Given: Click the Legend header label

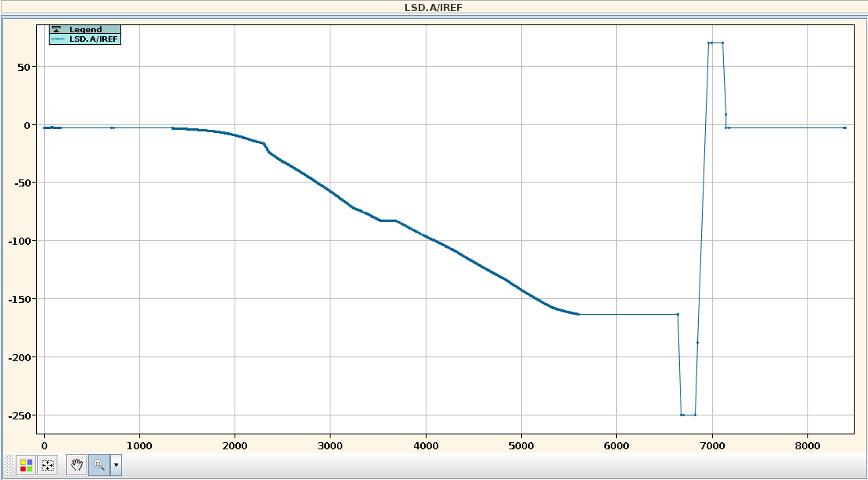Looking at the screenshot, I should (85, 30).
